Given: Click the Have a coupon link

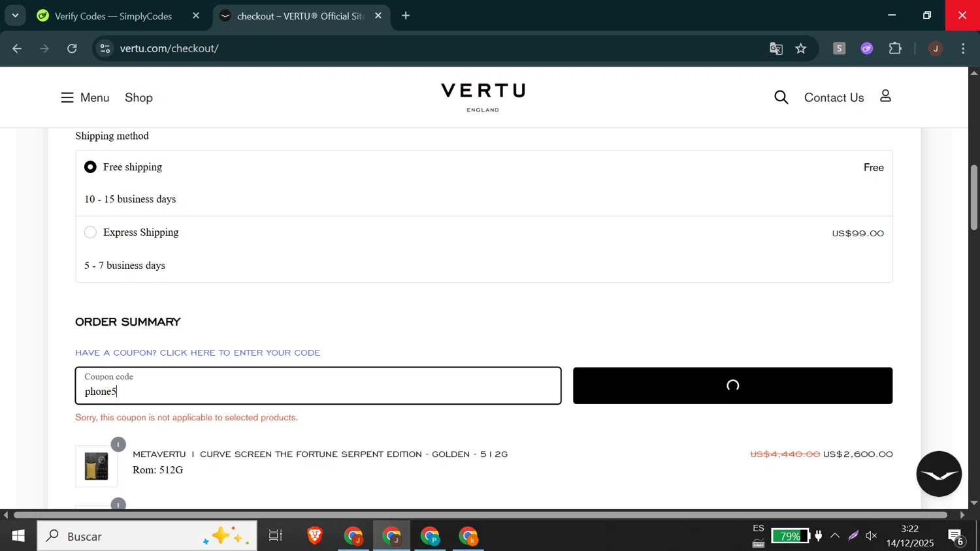Looking at the screenshot, I should pos(198,353).
